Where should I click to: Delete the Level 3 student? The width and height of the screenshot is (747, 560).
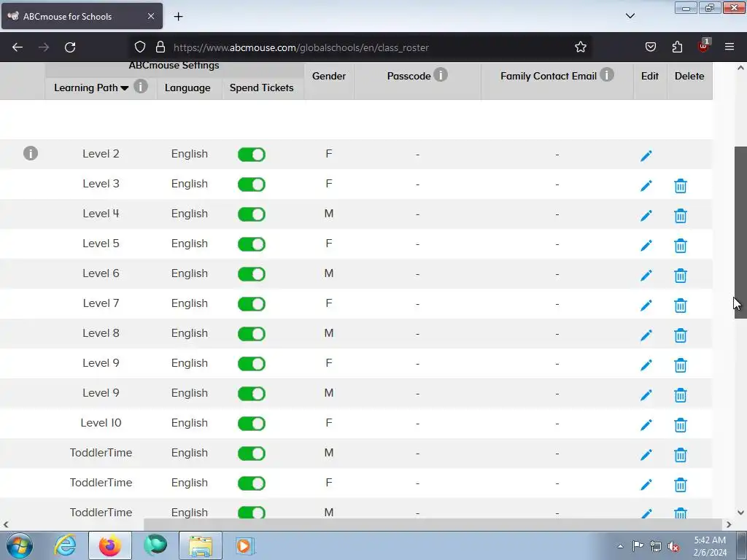pyautogui.click(x=681, y=186)
